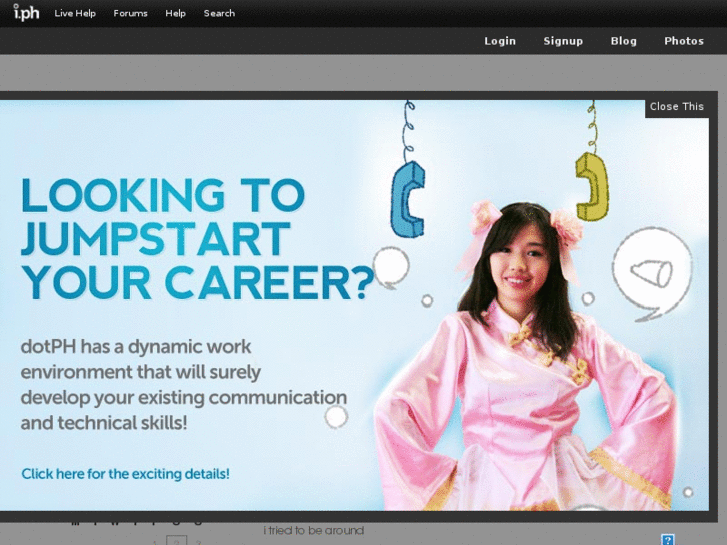Close the career ad with Close This
The image size is (727, 545).
676,107
